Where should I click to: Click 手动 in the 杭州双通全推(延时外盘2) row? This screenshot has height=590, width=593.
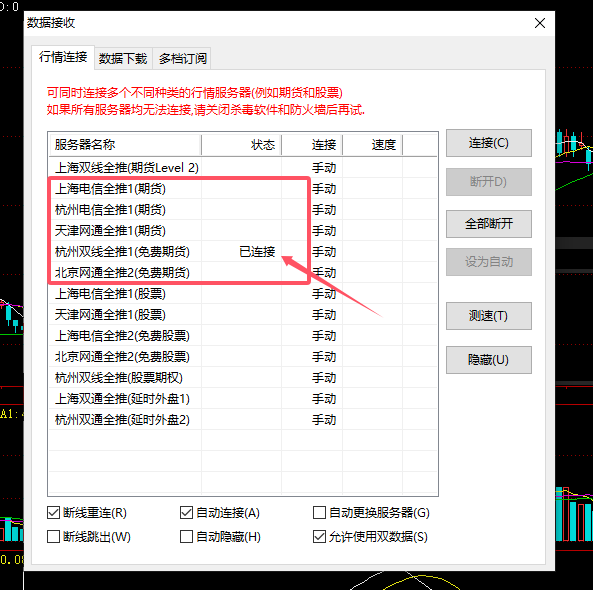324,419
